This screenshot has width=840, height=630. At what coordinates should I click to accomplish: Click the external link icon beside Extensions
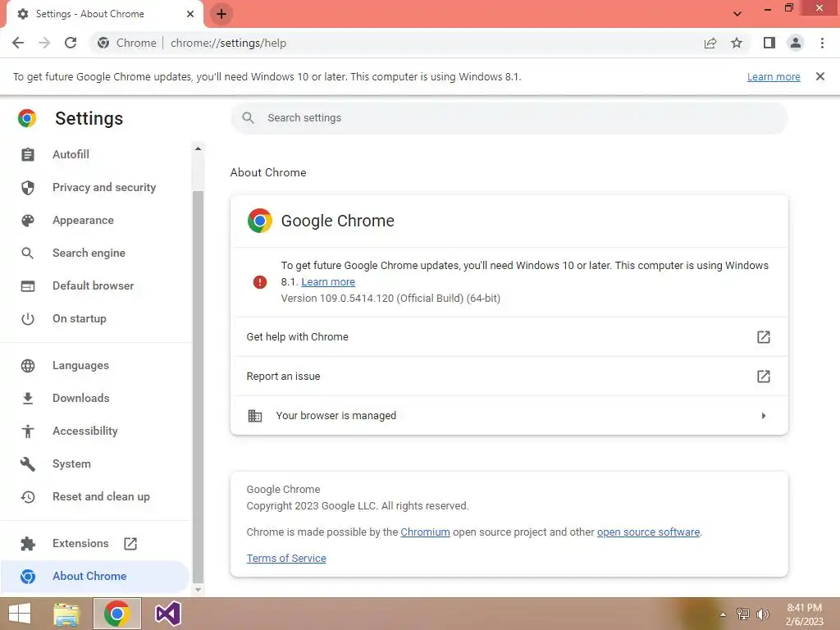click(130, 544)
